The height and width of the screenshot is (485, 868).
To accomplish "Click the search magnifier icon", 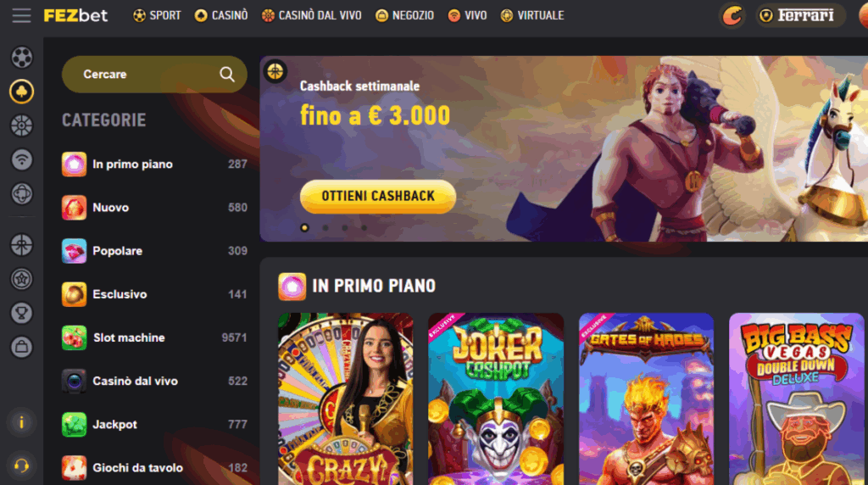I will coord(227,74).
